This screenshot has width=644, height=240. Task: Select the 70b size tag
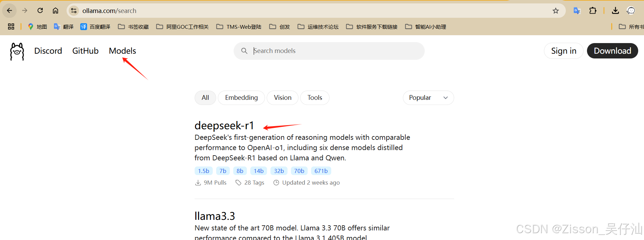pyautogui.click(x=299, y=171)
